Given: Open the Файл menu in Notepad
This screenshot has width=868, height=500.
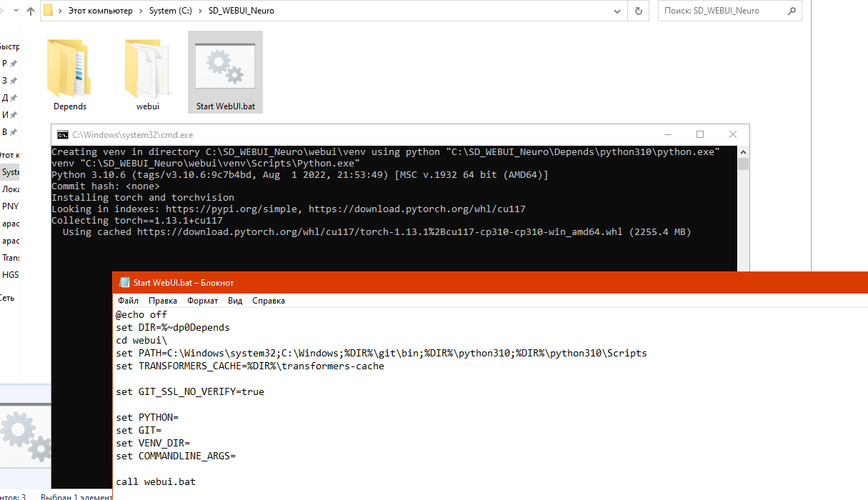Looking at the screenshot, I should 129,301.
